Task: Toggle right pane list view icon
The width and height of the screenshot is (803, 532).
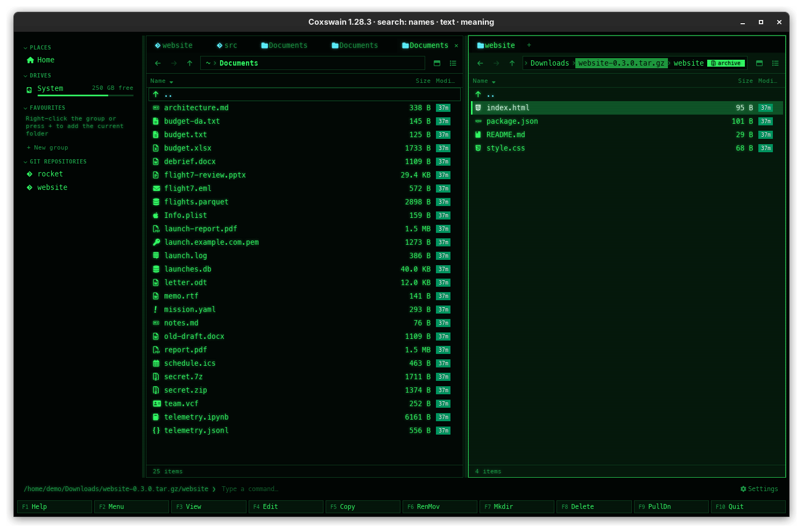Action: tap(776, 63)
